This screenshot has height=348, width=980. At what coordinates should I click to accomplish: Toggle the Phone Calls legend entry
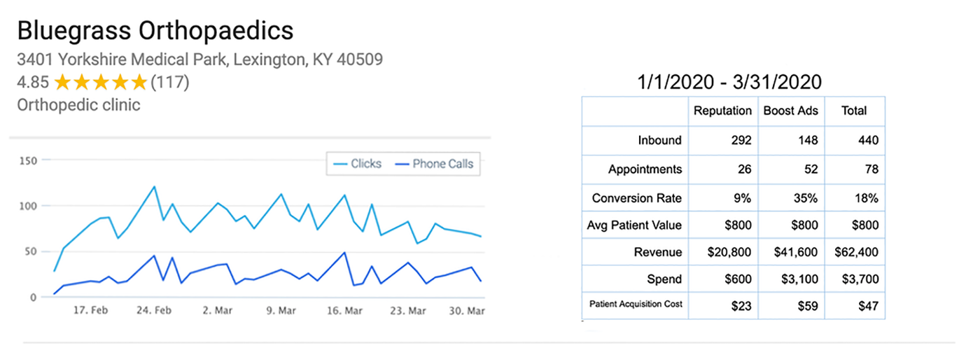click(433, 164)
